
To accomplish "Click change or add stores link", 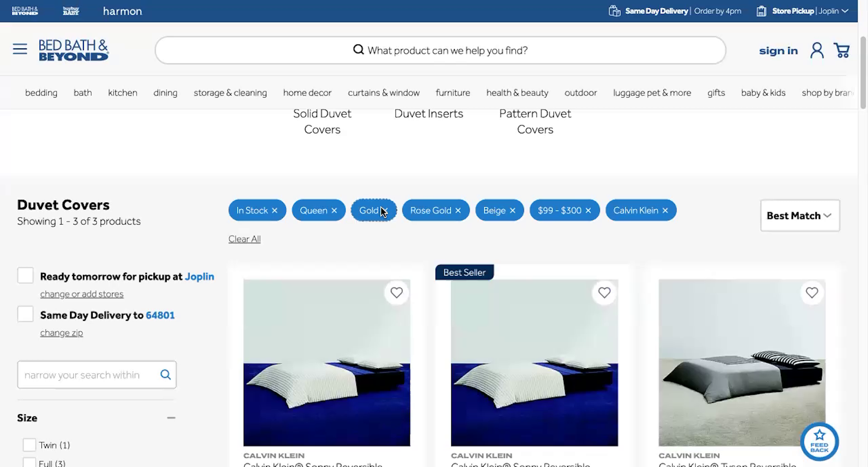I will [x=82, y=294].
